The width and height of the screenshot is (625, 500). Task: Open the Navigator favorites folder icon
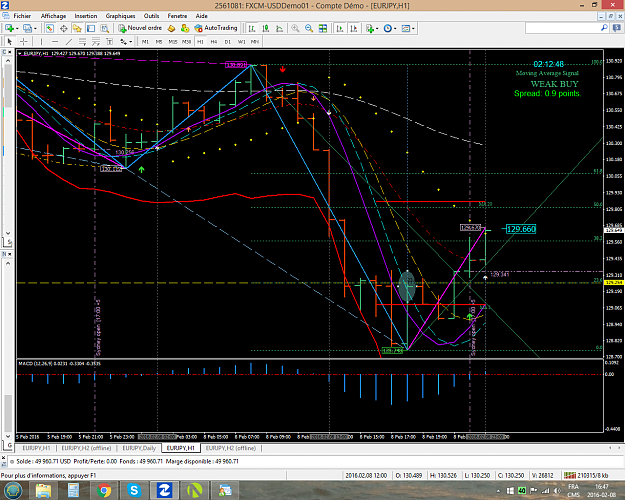pyautogui.click(x=77, y=28)
